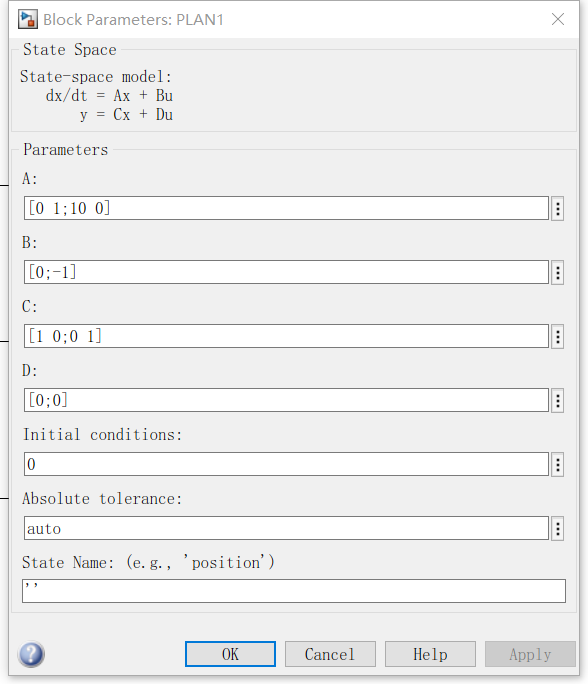The height and width of the screenshot is (684, 588).
Task: Open the three-dot menu beside the B field
Action: click(x=557, y=273)
